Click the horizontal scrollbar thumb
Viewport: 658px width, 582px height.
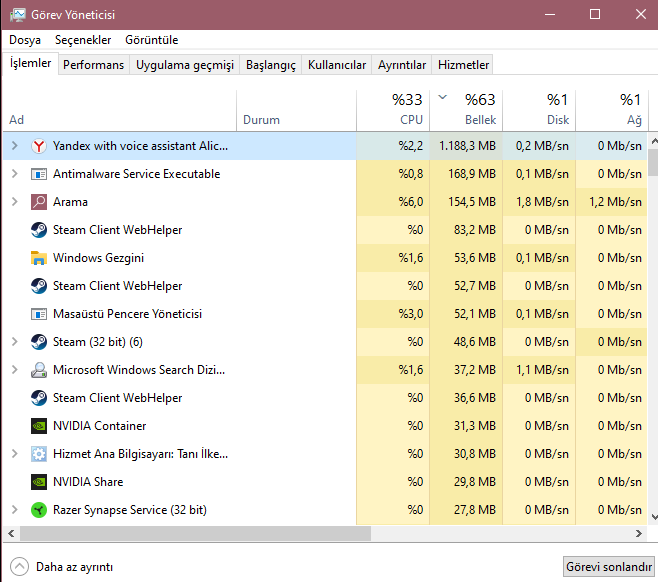click(x=195, y=533)
